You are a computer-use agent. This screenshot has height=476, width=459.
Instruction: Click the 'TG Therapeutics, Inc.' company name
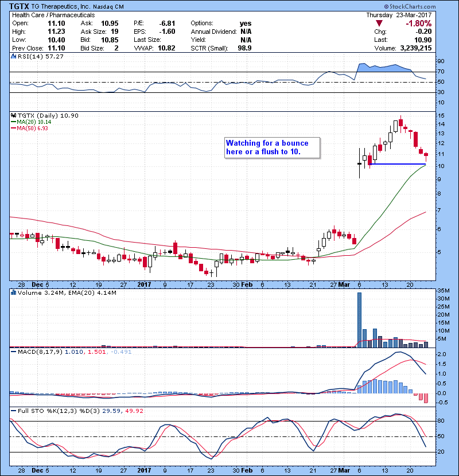60,7
